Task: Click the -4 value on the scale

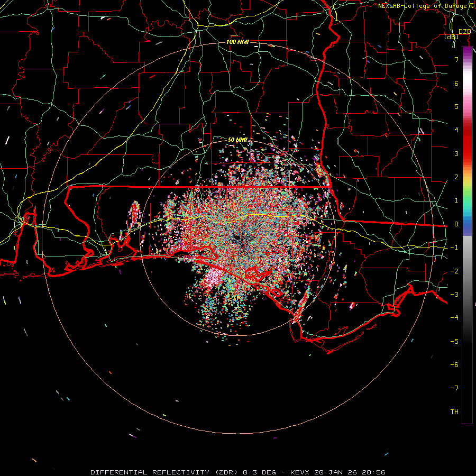Action: pos(454,318)
